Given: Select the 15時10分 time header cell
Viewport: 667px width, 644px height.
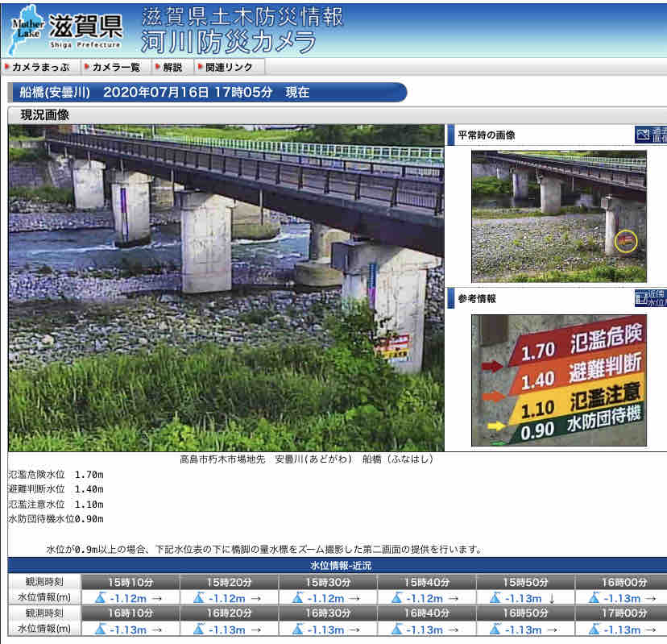Looking at the screenshot, I should coord(130,582).
